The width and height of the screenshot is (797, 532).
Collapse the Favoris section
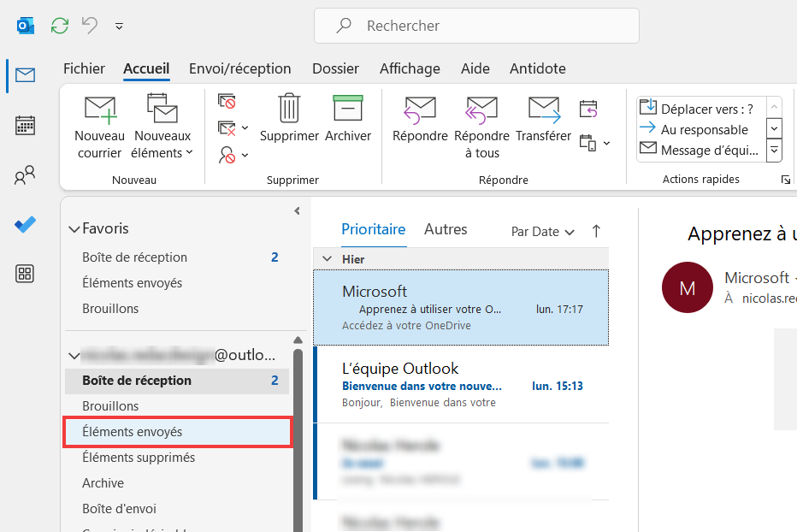point(74,229)
